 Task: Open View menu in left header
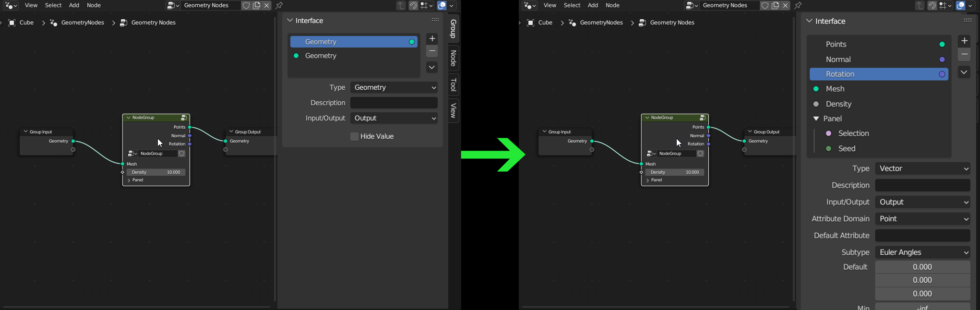coord(31,6)
